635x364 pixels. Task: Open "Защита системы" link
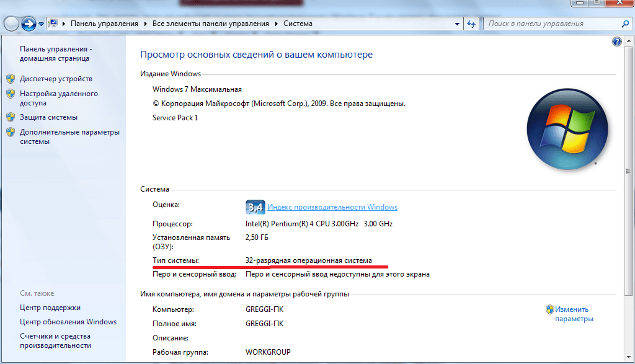tap(48, 117)
